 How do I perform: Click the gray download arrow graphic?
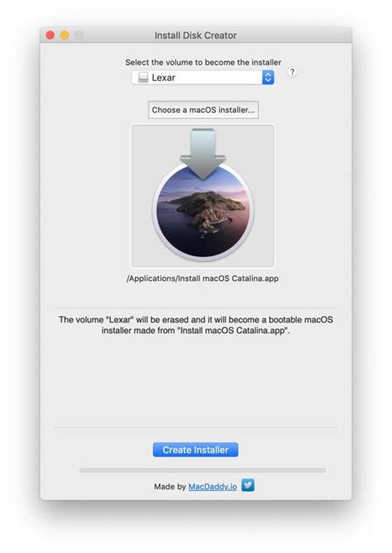203,154
